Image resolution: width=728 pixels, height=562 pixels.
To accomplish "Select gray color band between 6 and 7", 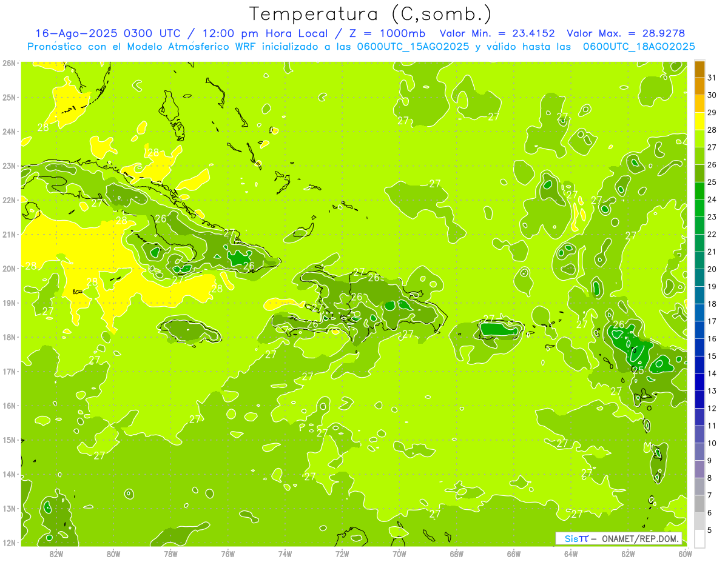I will pos(699,504).
